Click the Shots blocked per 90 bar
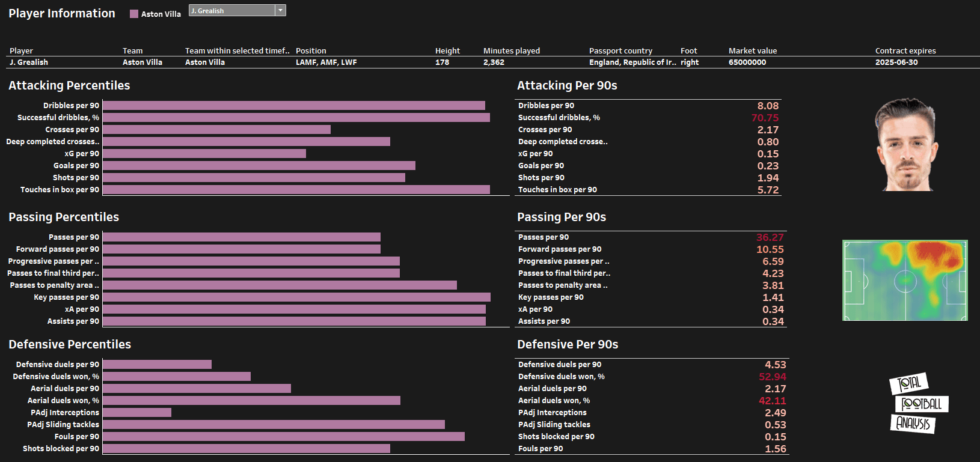Screen dimensions: 980x462 (247, 449)
